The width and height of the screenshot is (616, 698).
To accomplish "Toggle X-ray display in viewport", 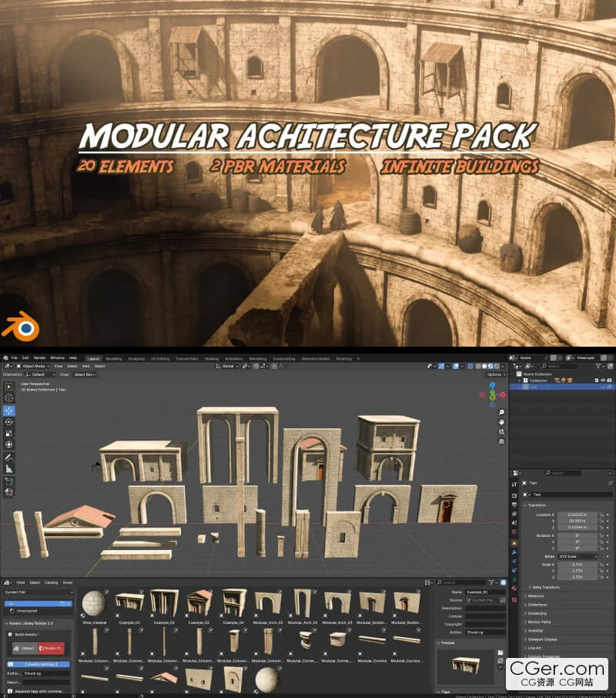I will tap(470, 367).
